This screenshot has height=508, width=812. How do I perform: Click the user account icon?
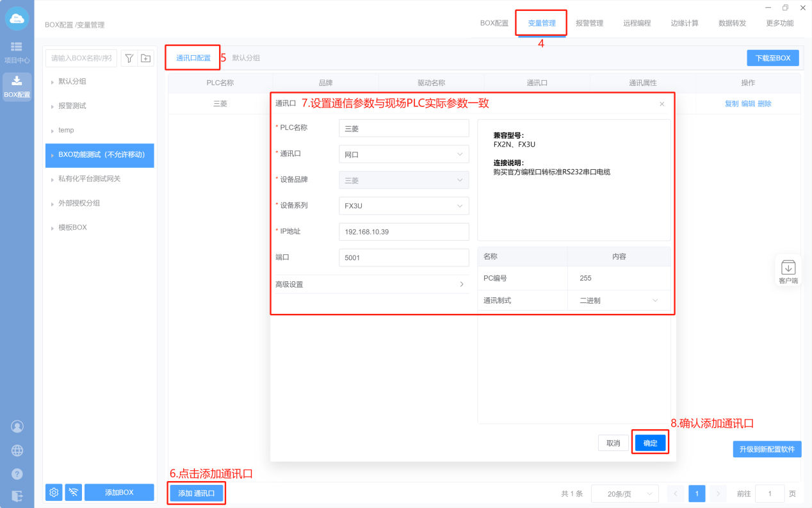17,426
